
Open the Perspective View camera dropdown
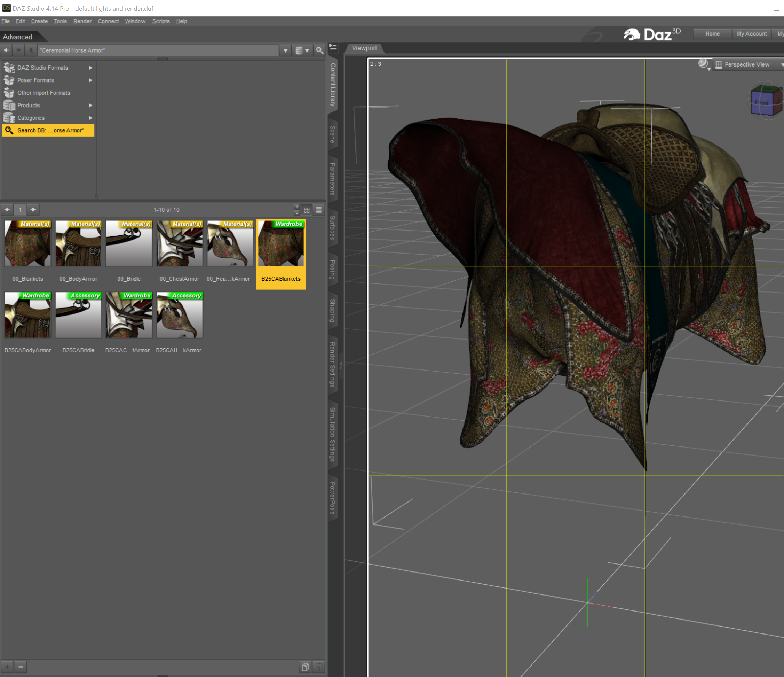click(747, 65)
